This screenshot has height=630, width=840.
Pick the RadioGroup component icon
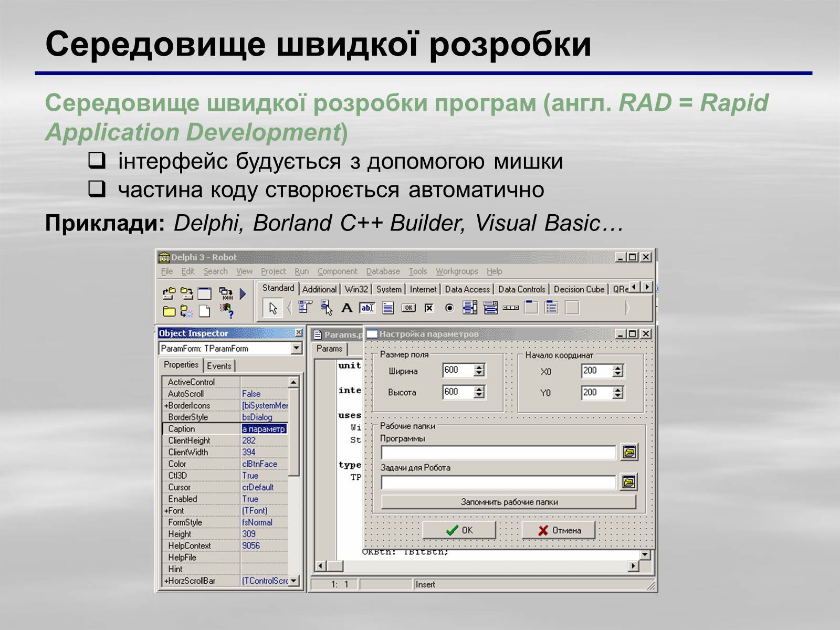(552, 308)
